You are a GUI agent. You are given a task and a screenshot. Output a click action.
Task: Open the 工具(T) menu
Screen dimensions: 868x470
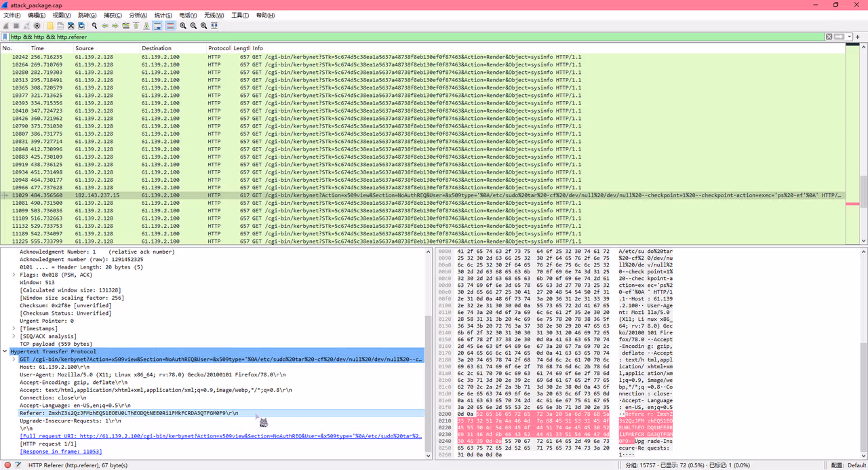pos(240,15)
